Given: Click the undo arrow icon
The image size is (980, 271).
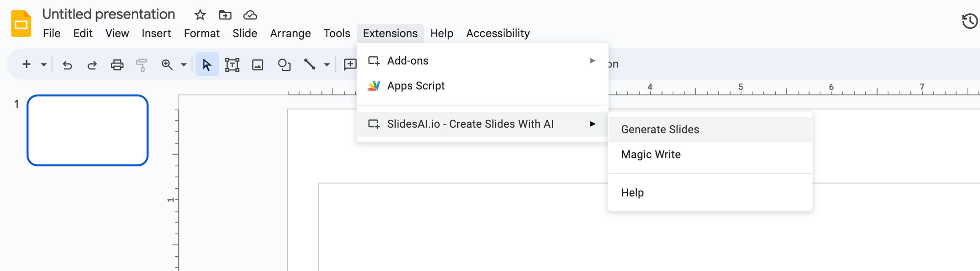Looking at the screenshot, I should [x=67, y=65].
